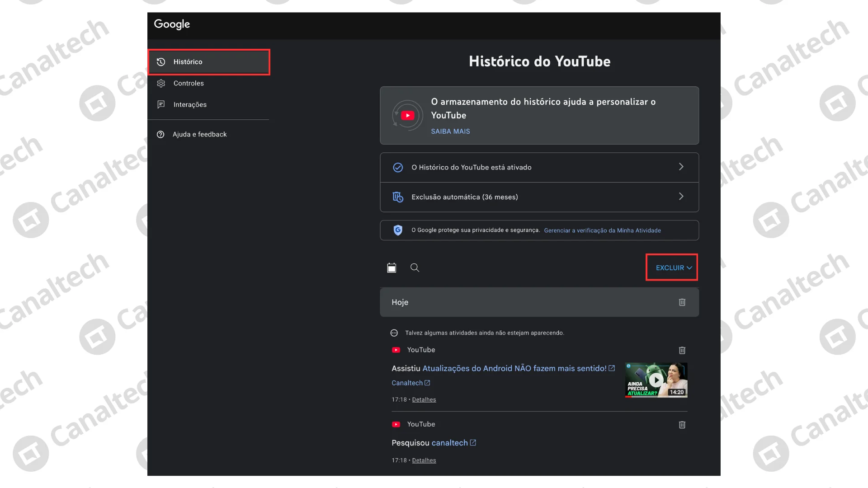Image resolution: width=868 pixels, height=488 pixels.
Task: Open Gerenciar a verificação da Minha Atividade
Action: [x=602, y=230]
